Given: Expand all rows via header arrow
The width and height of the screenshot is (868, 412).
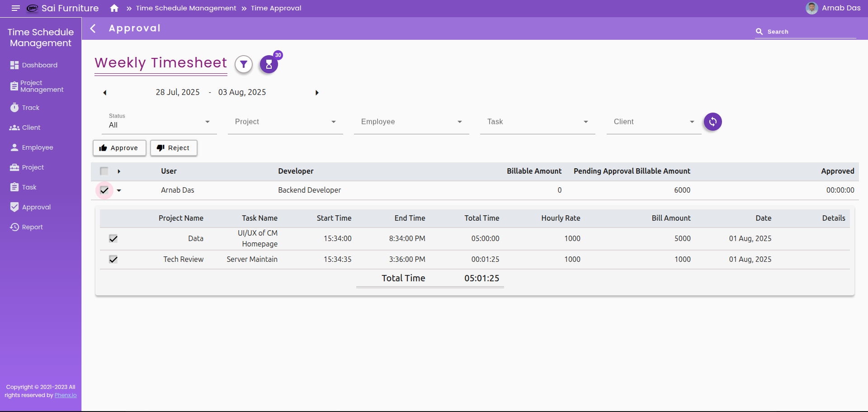Looking at the screenshot, I should coord(119,171).
